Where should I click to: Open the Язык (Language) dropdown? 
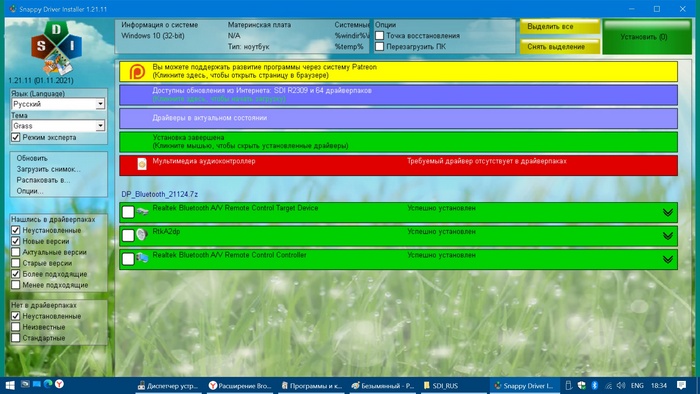58,104
